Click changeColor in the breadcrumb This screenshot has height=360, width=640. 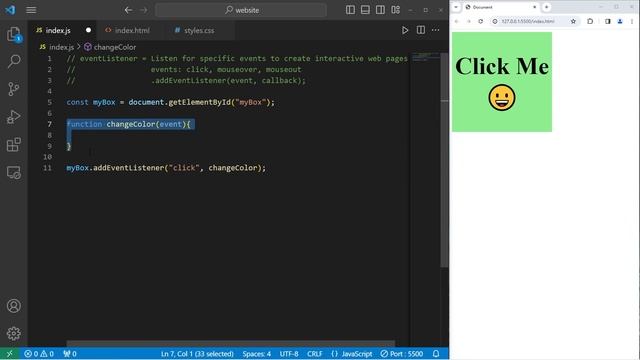point(115,47)
